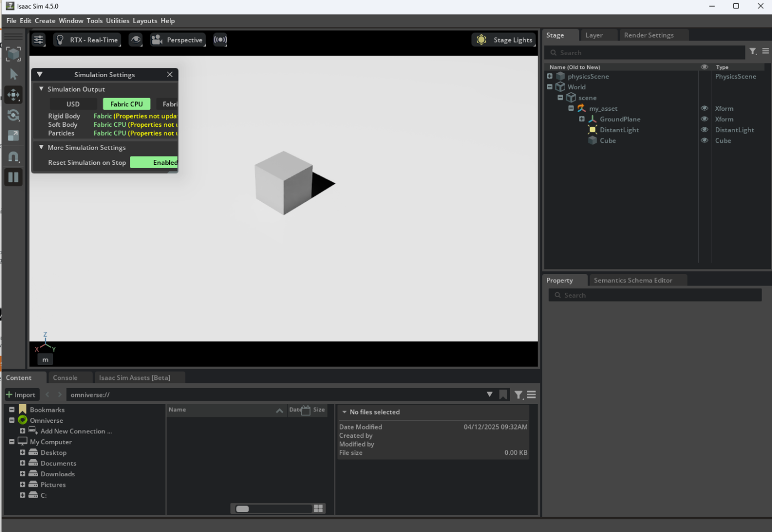Collapse the my_asset tree item
This screenshot has width=772, height=532.
point(571,108)
